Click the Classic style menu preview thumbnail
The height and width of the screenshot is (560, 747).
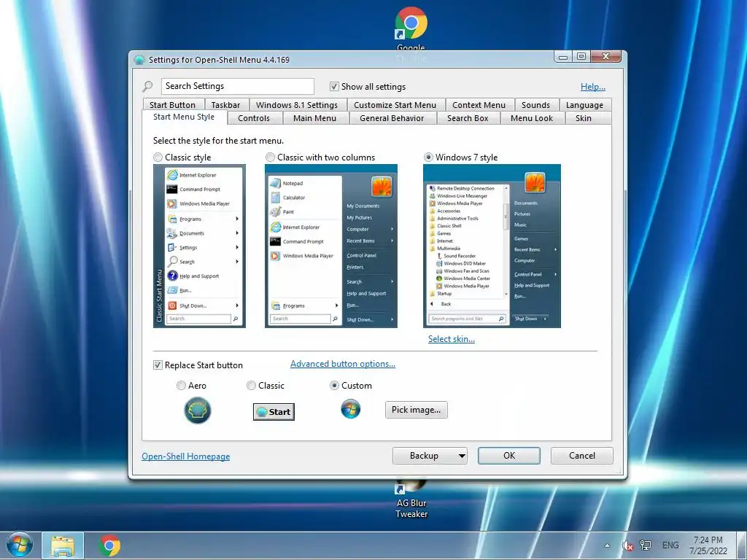tap(200, 246)
